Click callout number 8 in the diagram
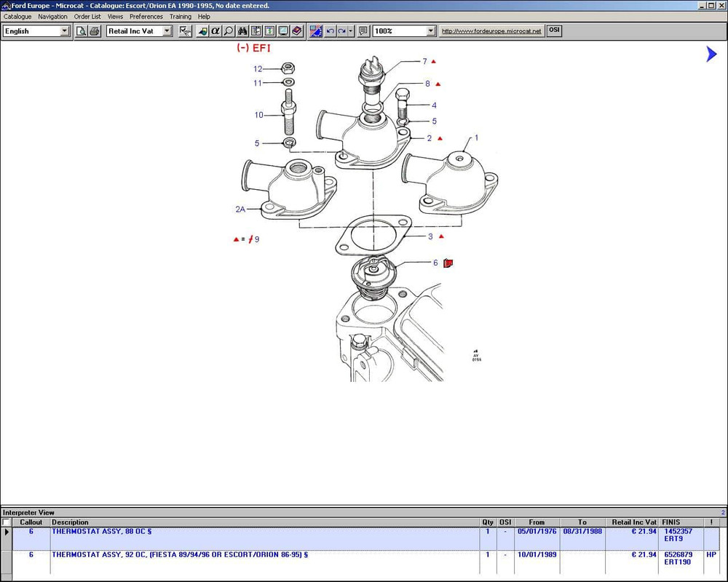Image resolution: width=728 pixels, height=582 pixels. coord(427,84)
